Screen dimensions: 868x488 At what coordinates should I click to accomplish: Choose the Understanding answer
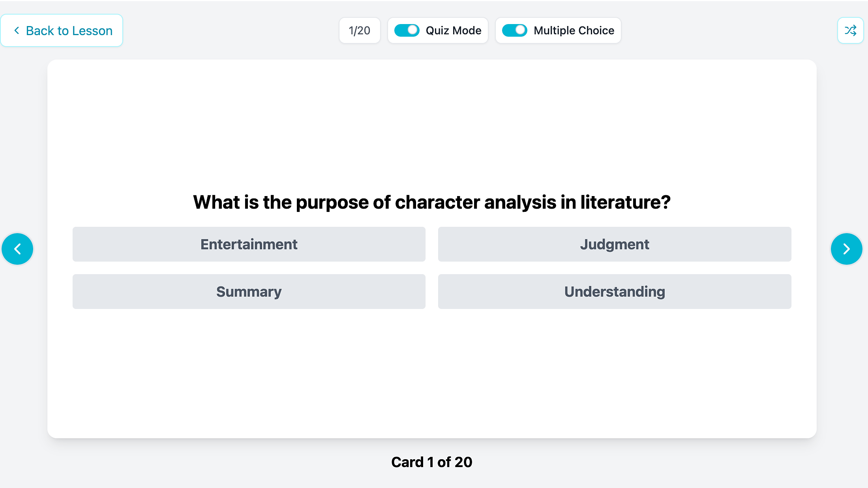click(x=615, y=292)
